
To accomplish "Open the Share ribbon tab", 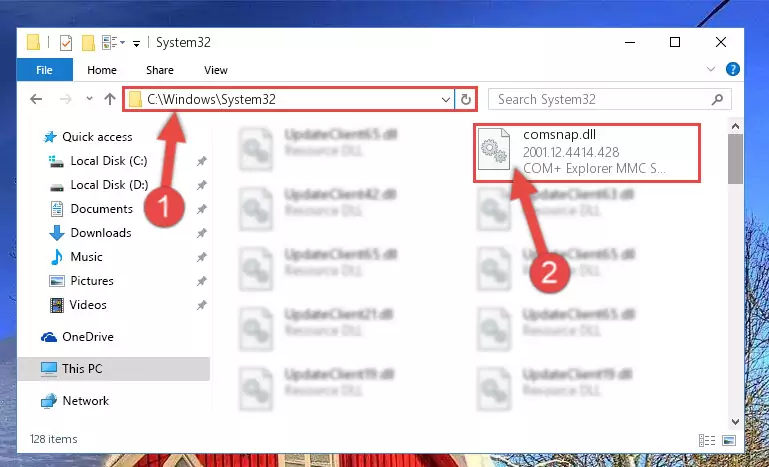I will (x=160, y=70).
